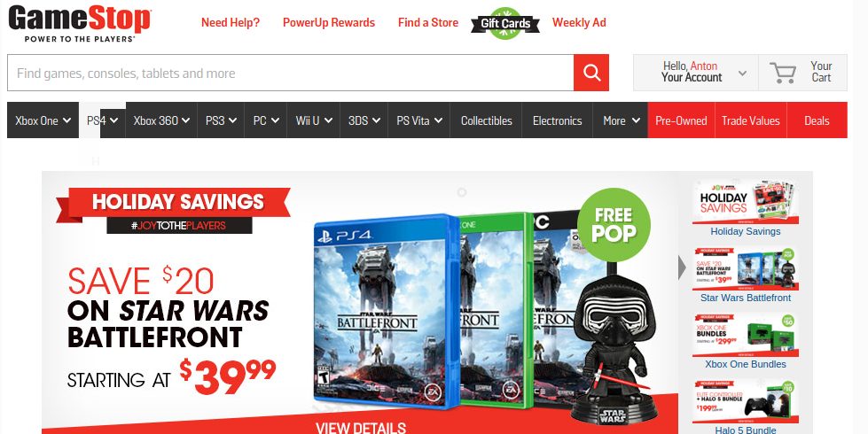This screenshot has height=434, width=868.
Task: Go to the Deals tab
Action: click(x=817, y=120)
